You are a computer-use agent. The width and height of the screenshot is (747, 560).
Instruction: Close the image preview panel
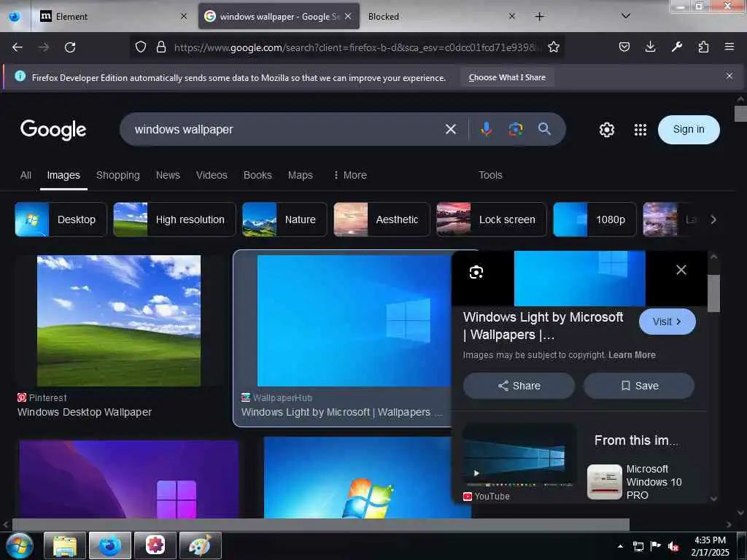coord(681,270)
